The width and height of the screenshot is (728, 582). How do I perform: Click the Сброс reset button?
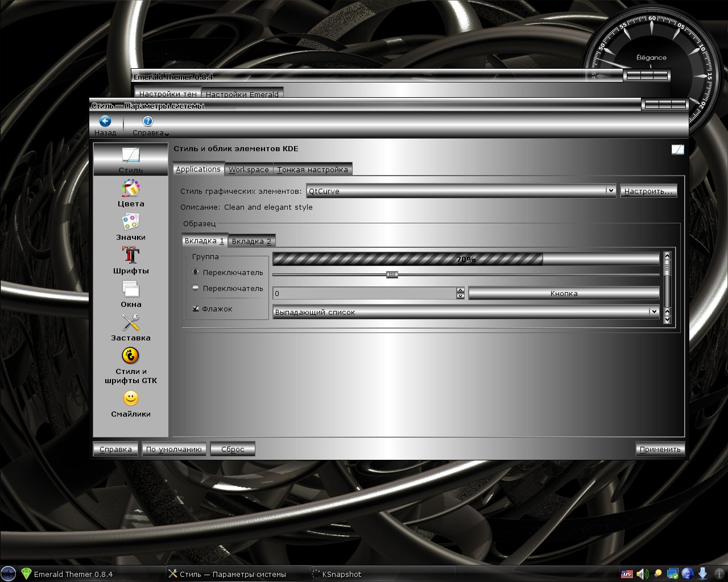pos(233,449)
